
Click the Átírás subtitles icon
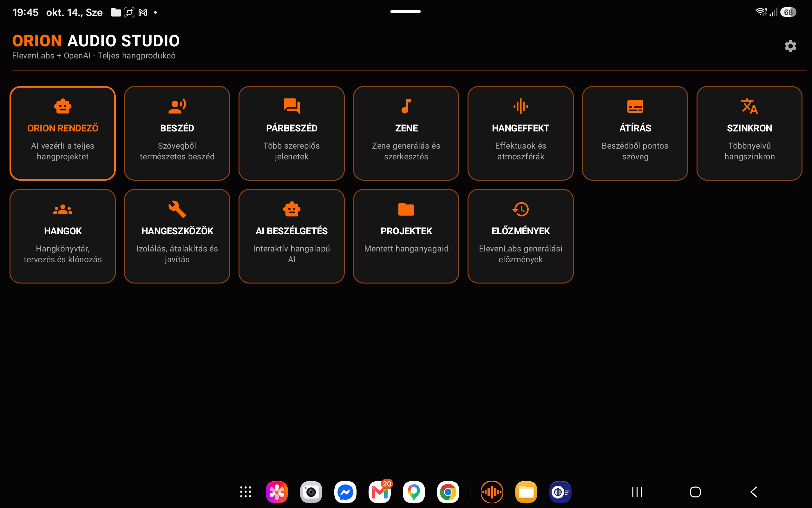635,106
